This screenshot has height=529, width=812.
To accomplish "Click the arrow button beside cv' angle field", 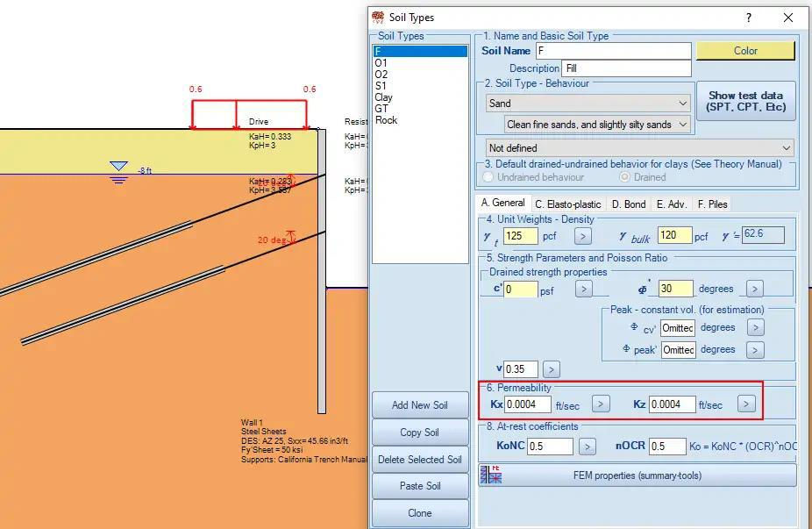I will tap(756, 327).
